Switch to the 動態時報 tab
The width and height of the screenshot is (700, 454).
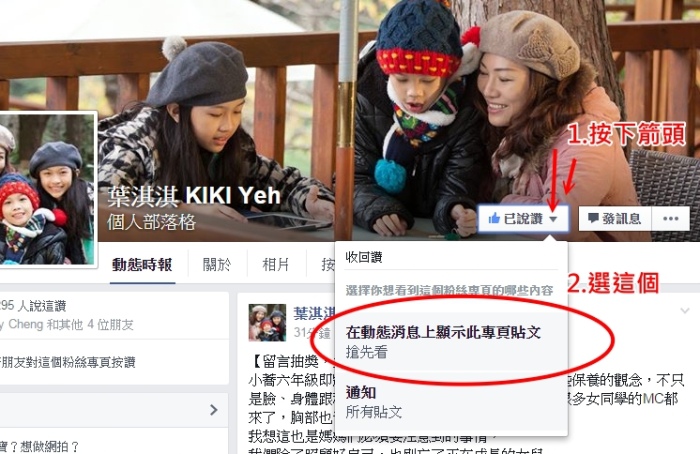tap(142, 265)
